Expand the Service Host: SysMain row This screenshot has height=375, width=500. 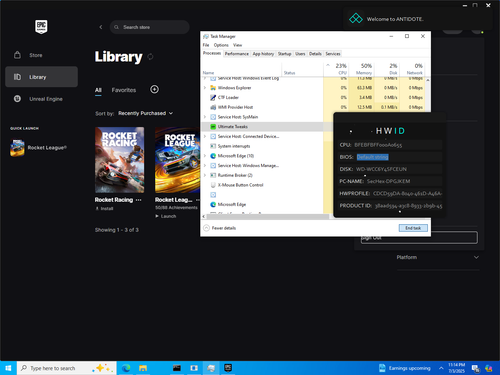[x=205, y=117]
